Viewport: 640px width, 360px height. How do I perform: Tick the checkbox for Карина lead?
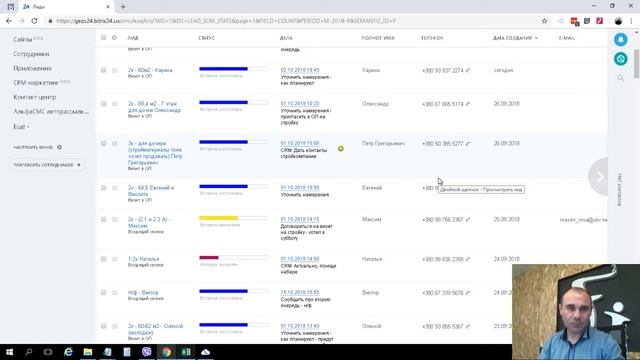click(x=103, y=70)
